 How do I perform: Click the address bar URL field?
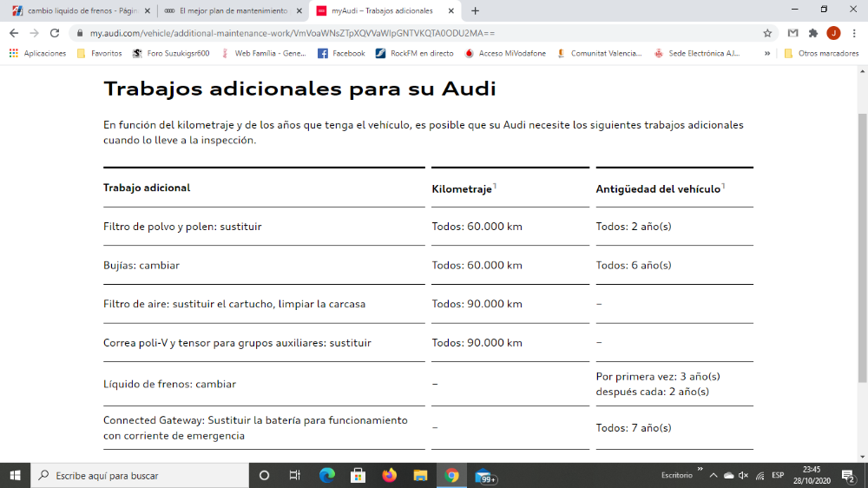click(x=424, y=33)
